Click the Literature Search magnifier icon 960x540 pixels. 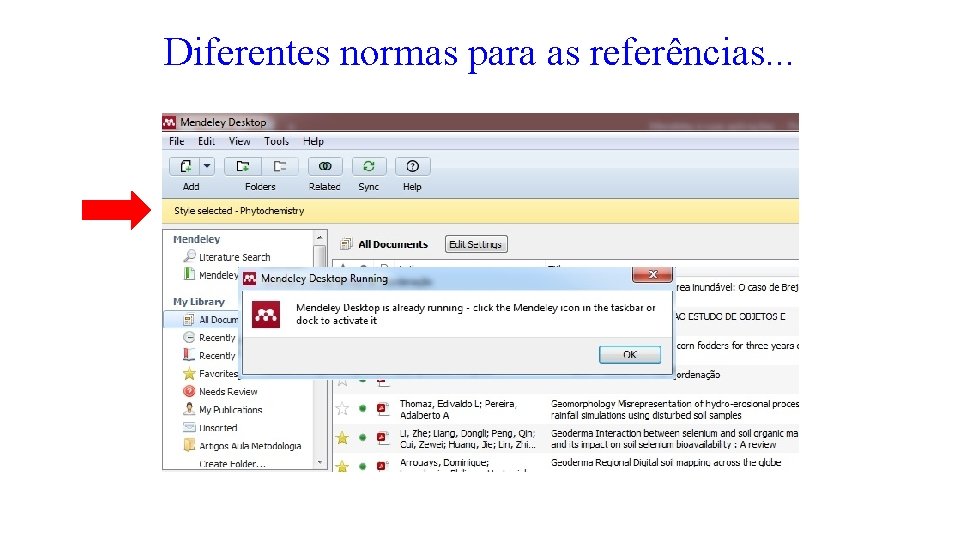190,256
